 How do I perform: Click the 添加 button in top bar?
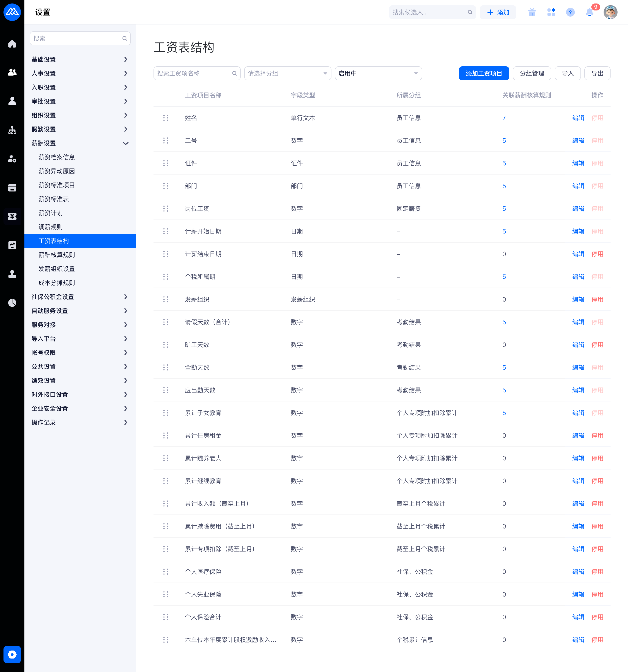point(498,12)
